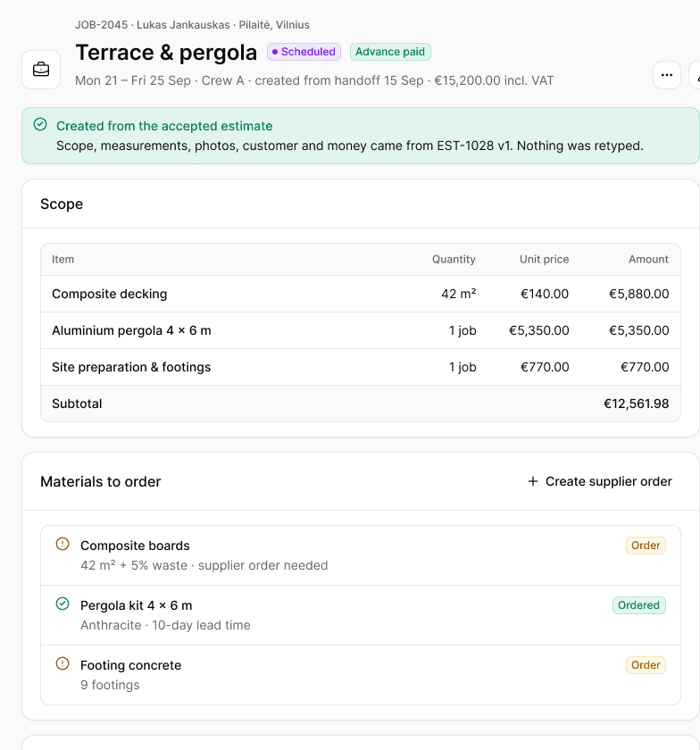Click the EST-1028 v1 banner description
The width and height of the screenshot is (700, 750).
pyautogui.click(x=350, y=146)
